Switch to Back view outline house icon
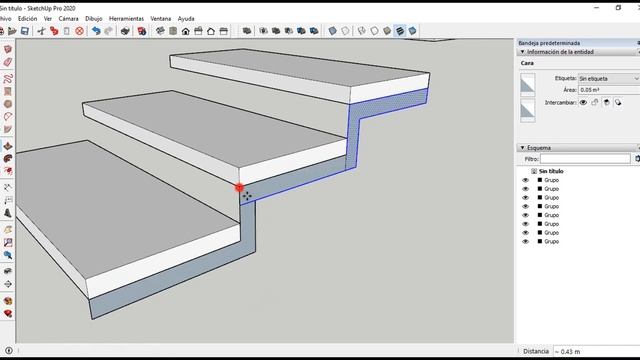 pos(211,31)
